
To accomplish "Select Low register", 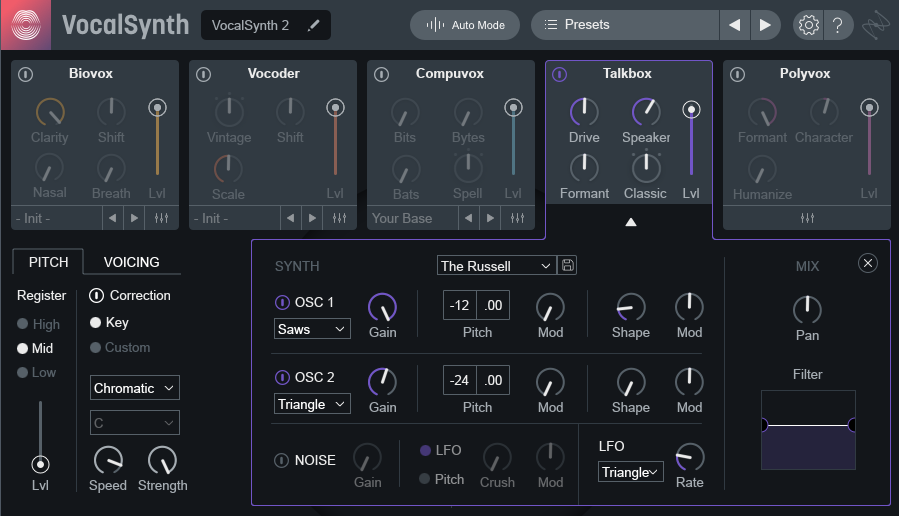I will 22,372.
